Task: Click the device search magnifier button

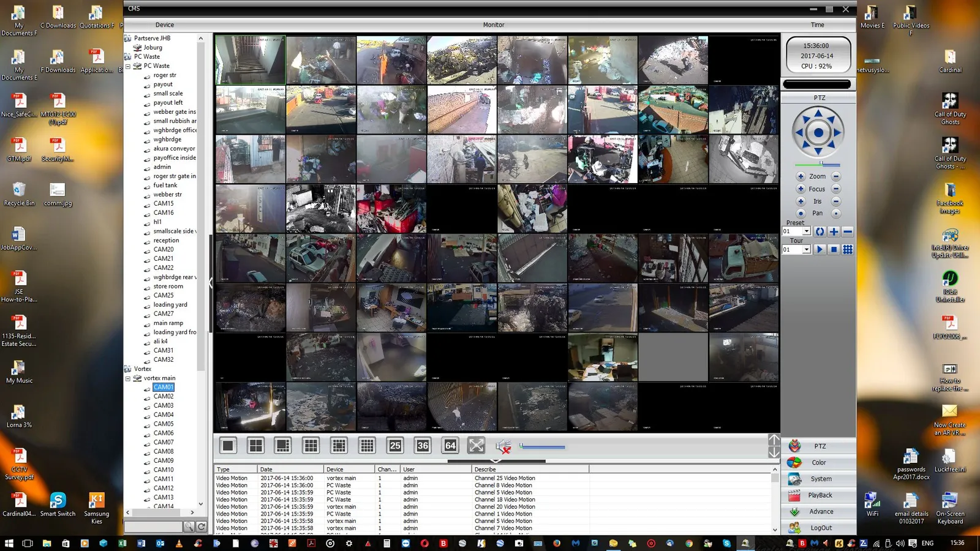Action: click(189, 527)
